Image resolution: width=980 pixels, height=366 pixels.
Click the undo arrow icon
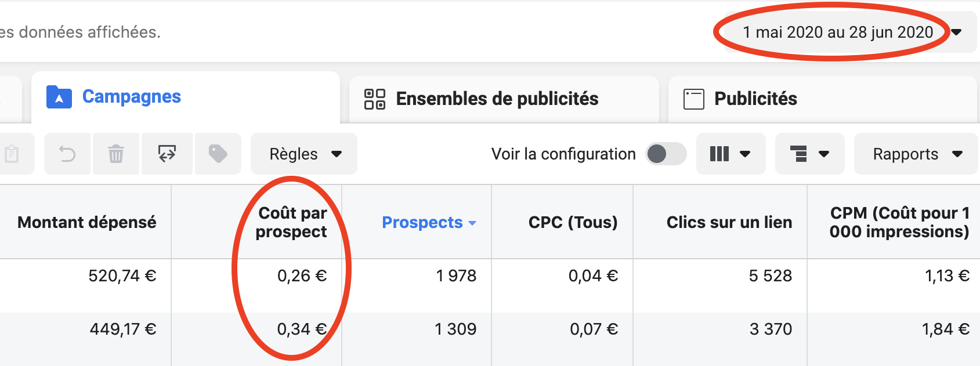pos(67,154)
